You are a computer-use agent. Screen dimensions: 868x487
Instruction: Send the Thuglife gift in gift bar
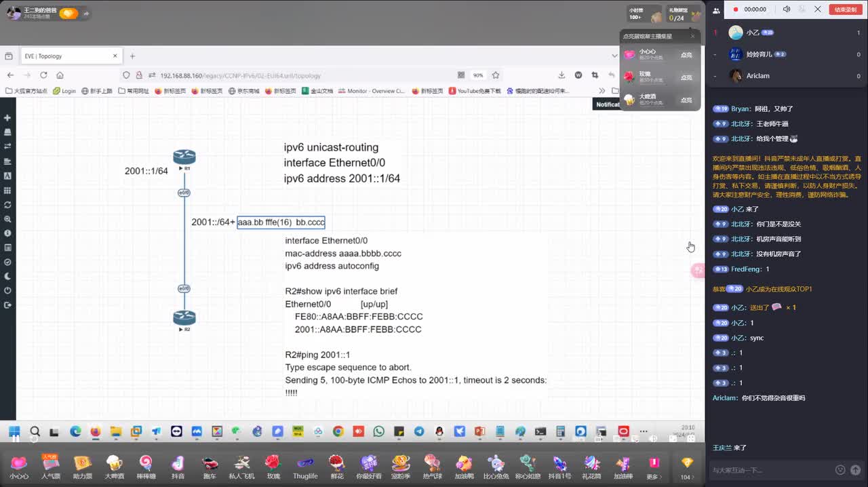[x=305, y=467]
